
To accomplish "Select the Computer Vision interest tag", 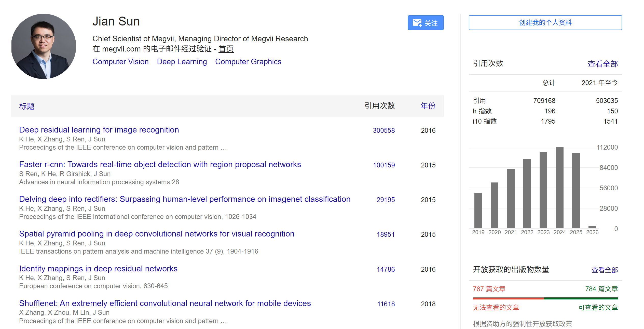I will pyautogui.click(x=120, y=62).
